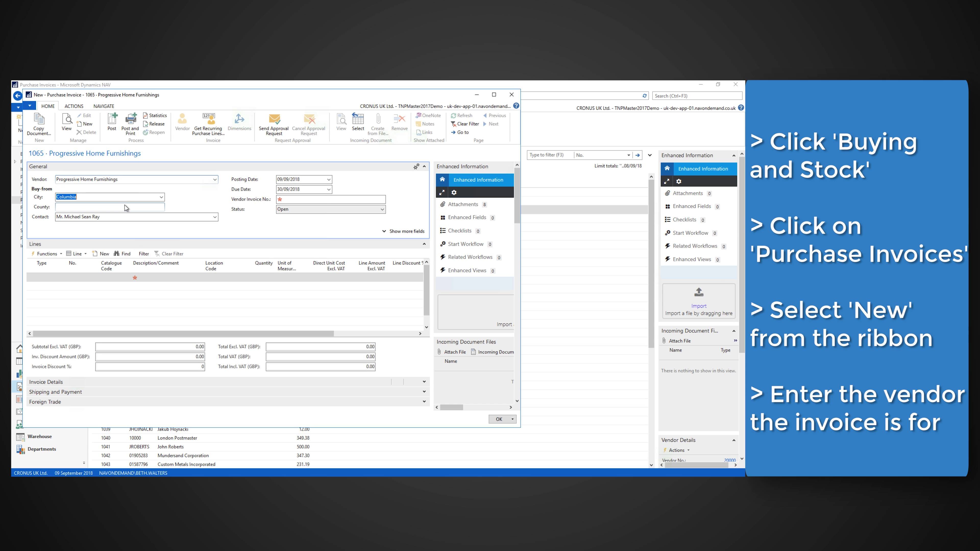Viewport: 980px width, 551px height.
Task: Toggle the expand arrows on Enhanced Information panel
Action: [x=442, y=192]
